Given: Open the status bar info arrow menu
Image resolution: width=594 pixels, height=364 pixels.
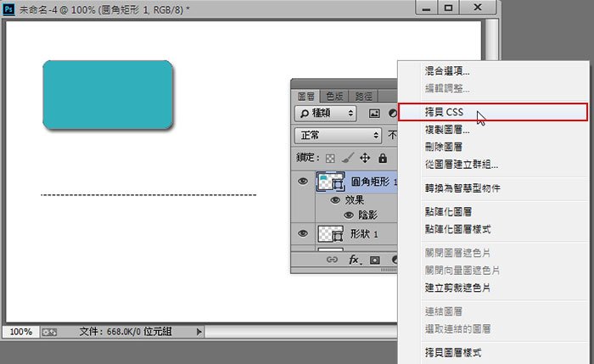Looking at the screenshot, I should pyautogui.click(x=199, y=333).
